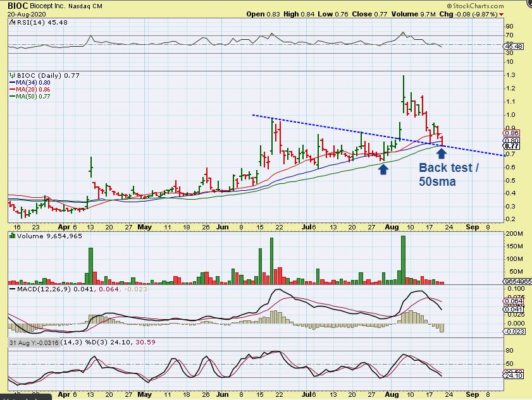
Task: Click the Jun label on price chart date axis
Action: (x=223, y=227)
